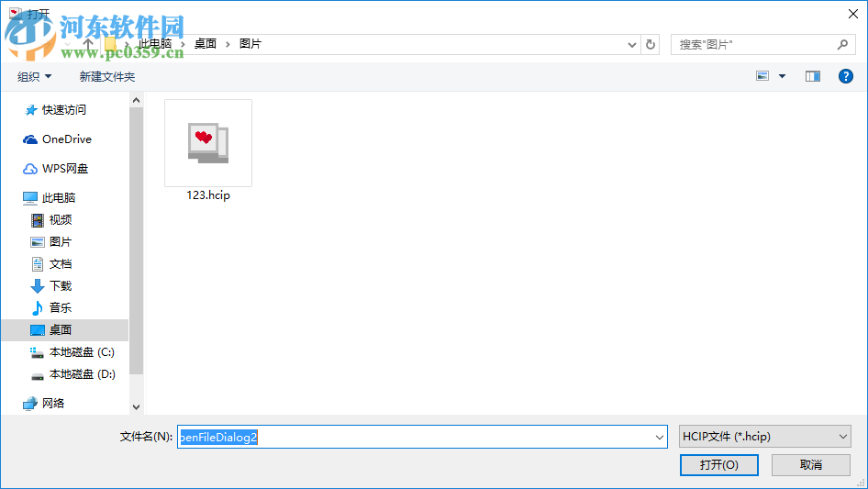This screenshot has width=868, height=489.
Task: Click 图片 in the address breadcrumb
Action: [x=250, y=44]
